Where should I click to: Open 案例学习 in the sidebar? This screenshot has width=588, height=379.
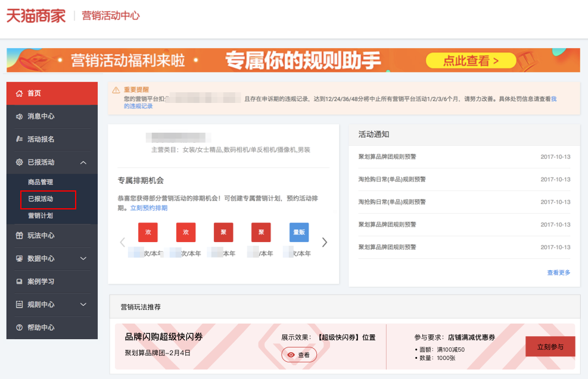click(x=52, y=281)
